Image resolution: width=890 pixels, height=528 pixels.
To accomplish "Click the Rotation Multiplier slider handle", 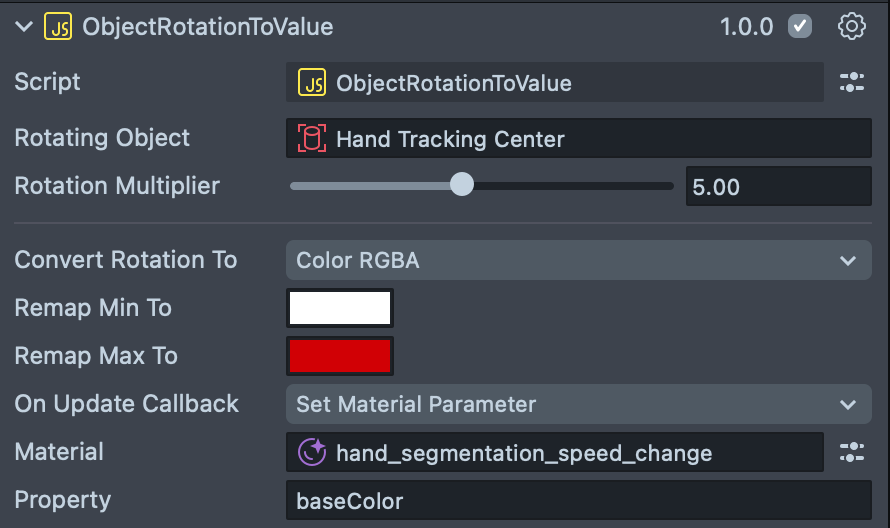I will 461,185.
